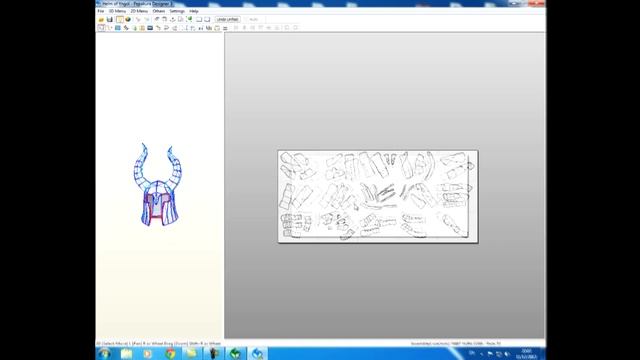The width and height of the screenshot is (640, 360).
Task: Click the dark zigzag icon in second toolbar
Action: 126,28
